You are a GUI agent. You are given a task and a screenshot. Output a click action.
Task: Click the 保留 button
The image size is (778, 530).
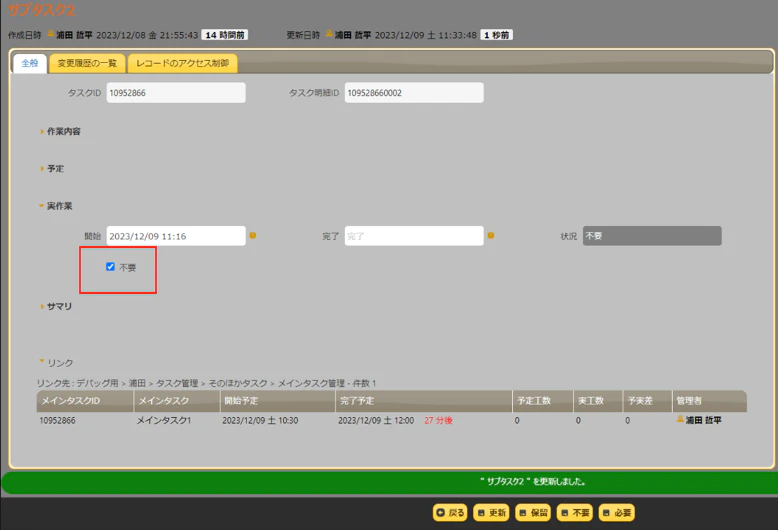533,513
